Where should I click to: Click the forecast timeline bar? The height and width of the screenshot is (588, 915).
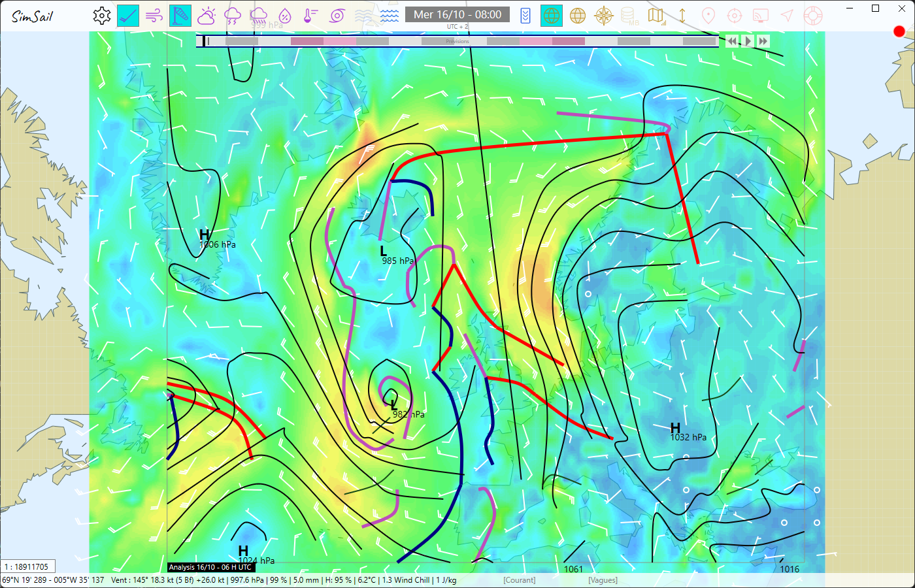(x=457, y=41)
